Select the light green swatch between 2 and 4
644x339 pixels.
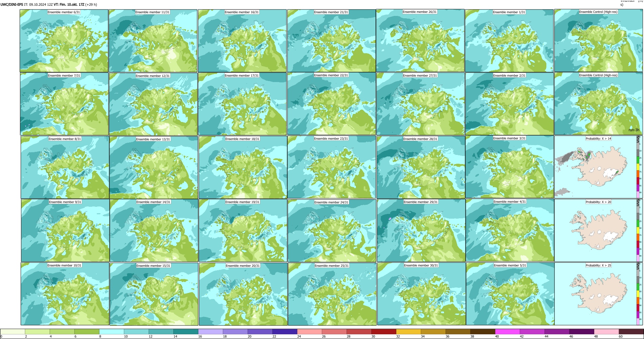[37, 332]
